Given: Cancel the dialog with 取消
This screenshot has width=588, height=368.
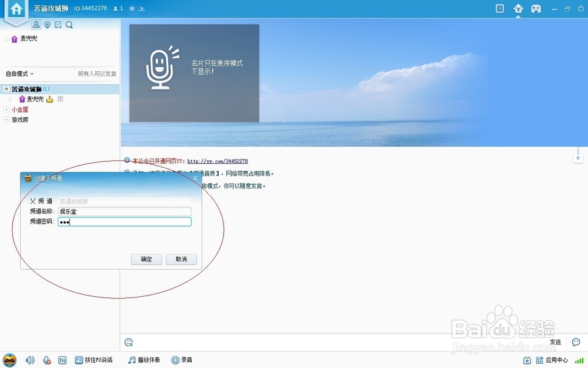Looking at the screenshot, I should (x=181, y=259).
